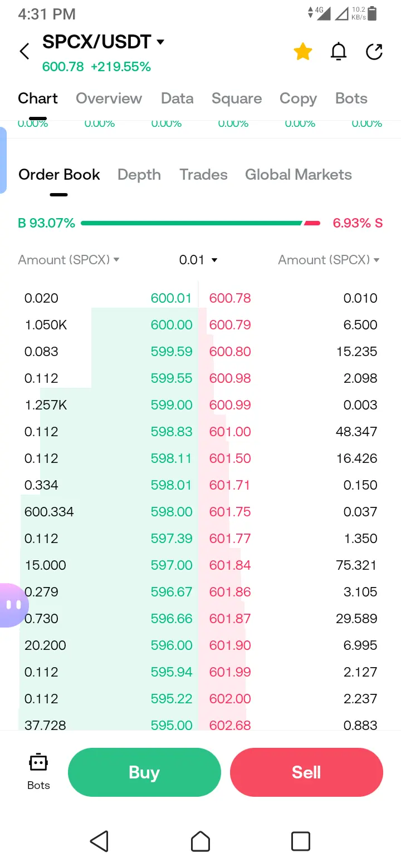Tap the red Sell button
Viewport: 401px width, 868px height.
pos(306,772)
